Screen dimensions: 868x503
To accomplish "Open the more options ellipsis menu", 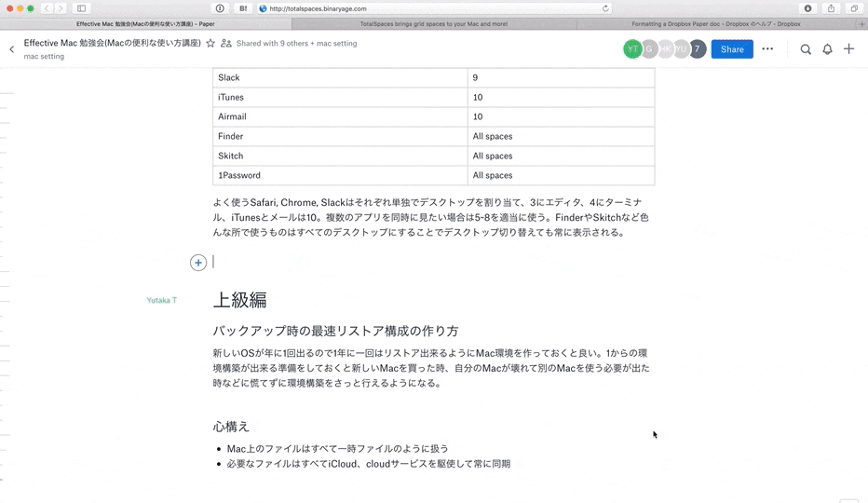I will pos(767,49).
